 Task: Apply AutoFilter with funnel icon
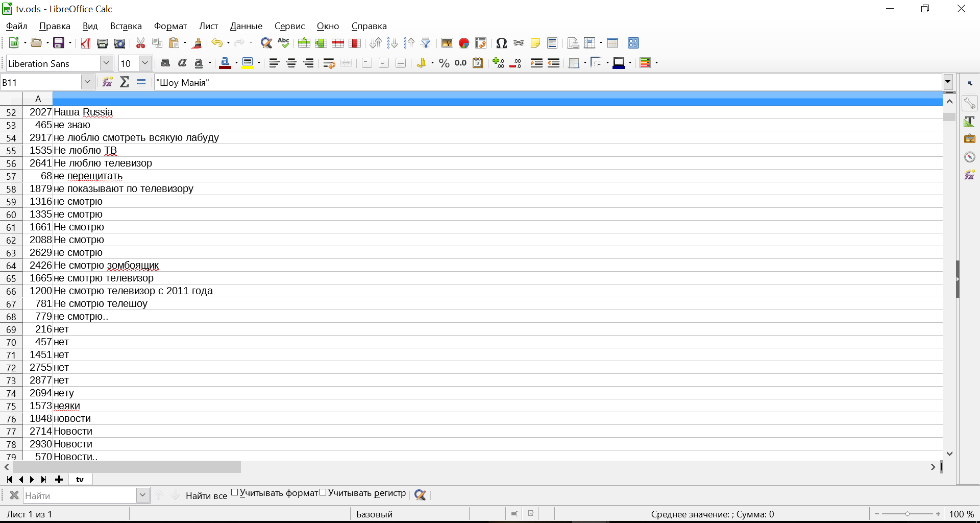click(x=426, y=43)
